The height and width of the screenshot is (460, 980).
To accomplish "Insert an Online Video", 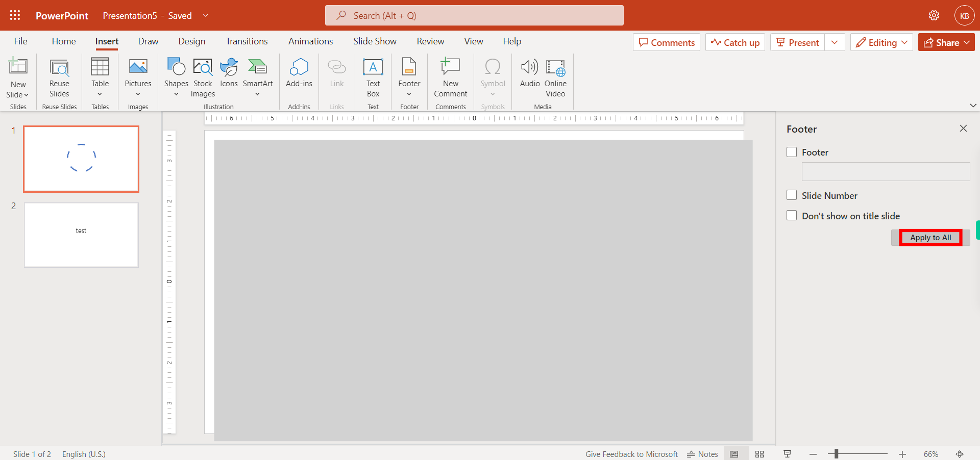I will point(555,78).
